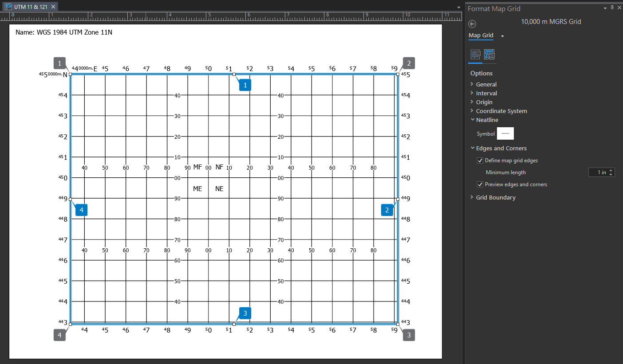Close the UTM 11 & 121 layout tab
The image size is (623, 364).
[x=53, y=7]
